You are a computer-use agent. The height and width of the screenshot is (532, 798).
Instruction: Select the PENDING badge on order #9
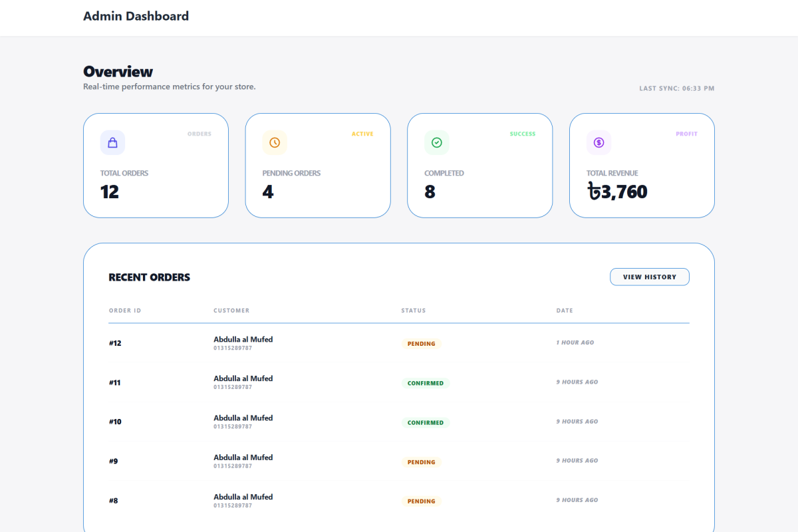(421, 462)
